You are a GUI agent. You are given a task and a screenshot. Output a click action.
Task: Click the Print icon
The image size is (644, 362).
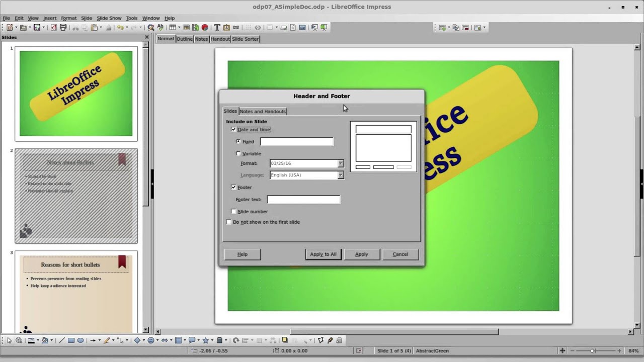tap(63, 28)
